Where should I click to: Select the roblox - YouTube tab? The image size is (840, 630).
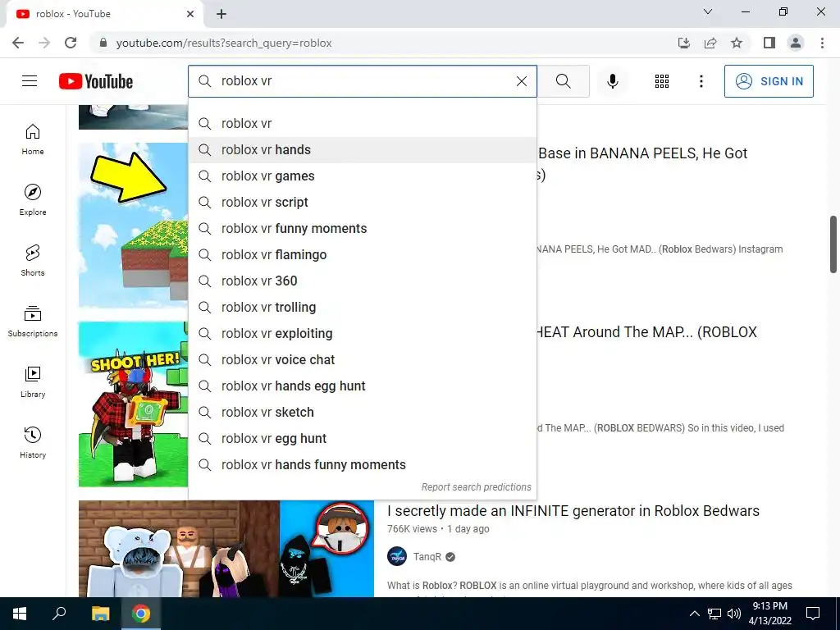[x=104, y=15]
